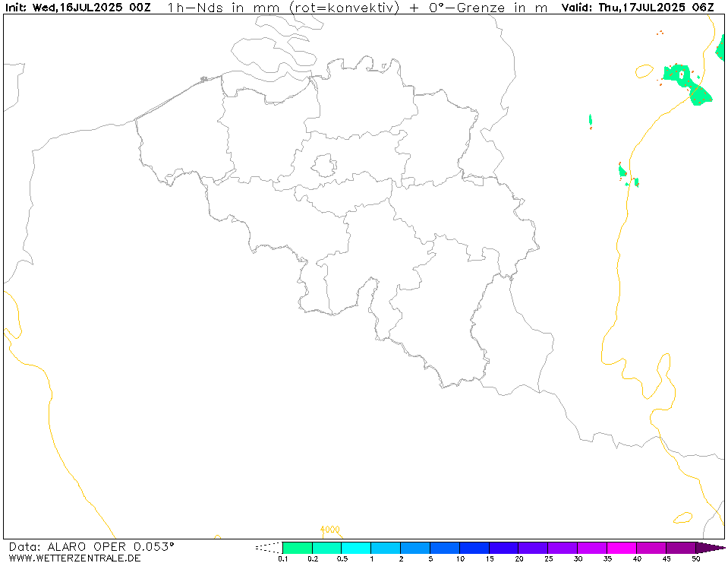Viewport: 728px width, 563px height.
Task: Click the '45' legend value
Action: (x=667, y=558)
